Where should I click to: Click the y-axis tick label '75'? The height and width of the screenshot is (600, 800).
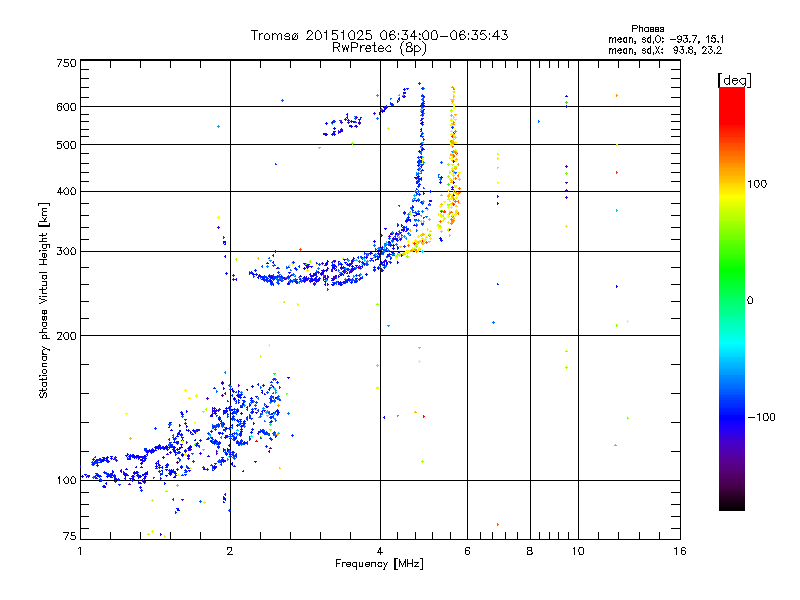(x=69, y=536)
